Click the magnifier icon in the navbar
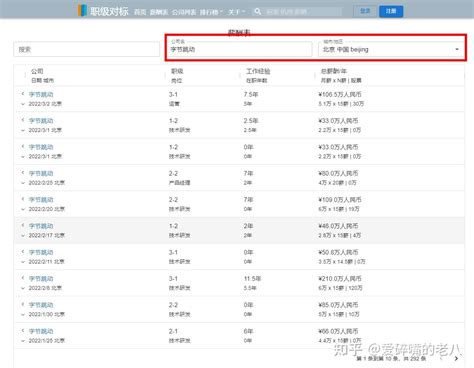This screenshot has width=474, height=368. pyautogui.click(x=257, y=11)
